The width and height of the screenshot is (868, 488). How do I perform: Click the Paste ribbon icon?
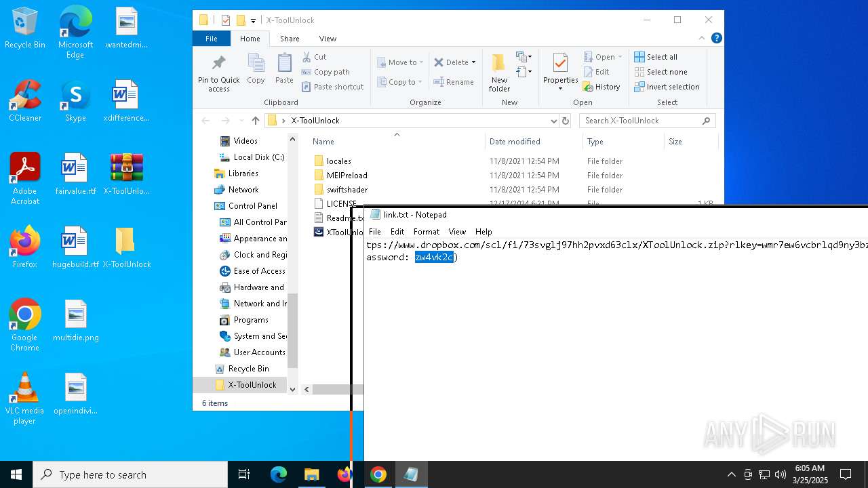point(284,69)
